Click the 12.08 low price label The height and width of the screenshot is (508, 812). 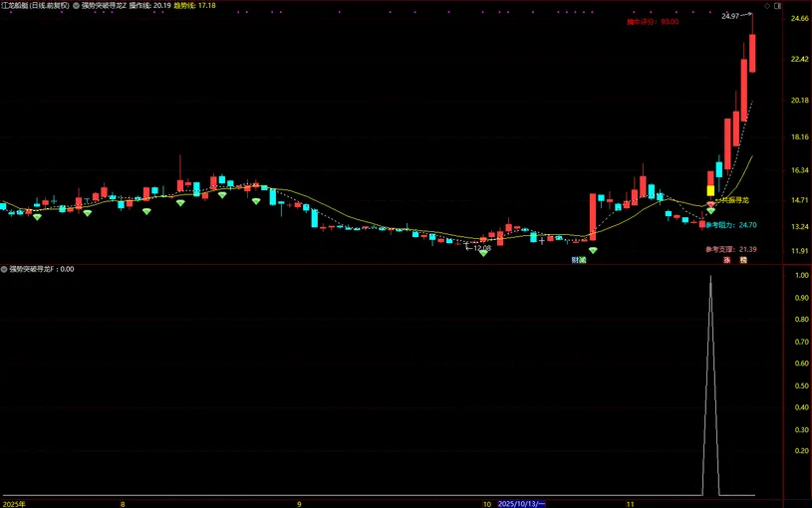point(482,248)
